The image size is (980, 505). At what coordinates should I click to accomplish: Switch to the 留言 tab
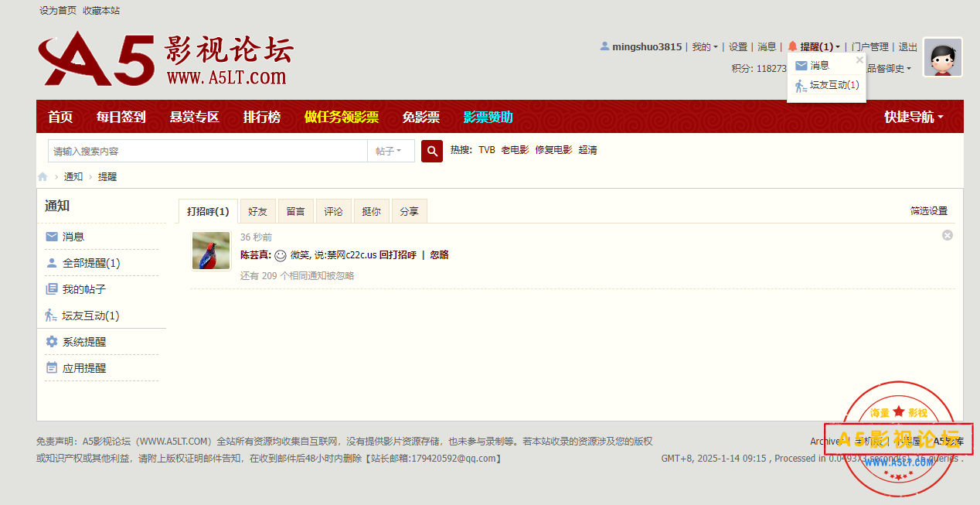pyautogui.click(x=296, y=211)
